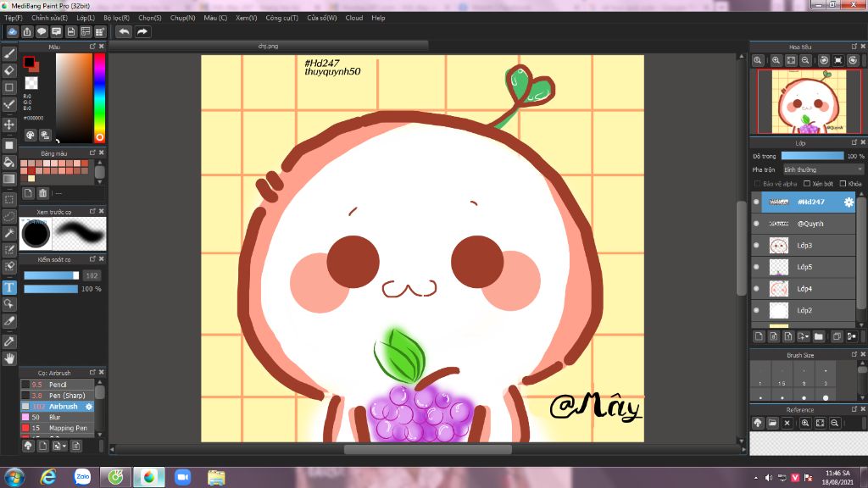Hide the #Hd247 layer
The height and width of the screenshot is (488, 868).
point(756,202)
